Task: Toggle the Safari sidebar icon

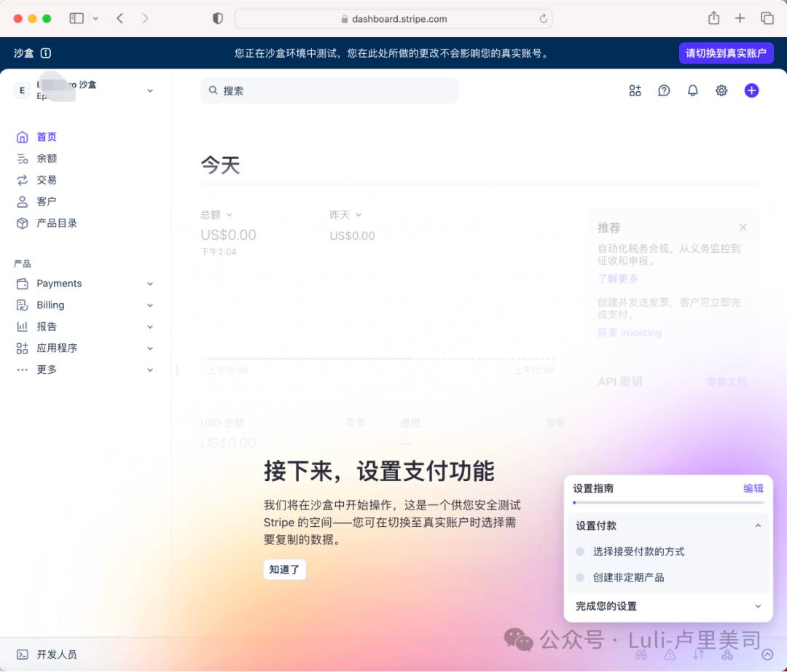Action: pyautogui.click(x=77, y=18)
